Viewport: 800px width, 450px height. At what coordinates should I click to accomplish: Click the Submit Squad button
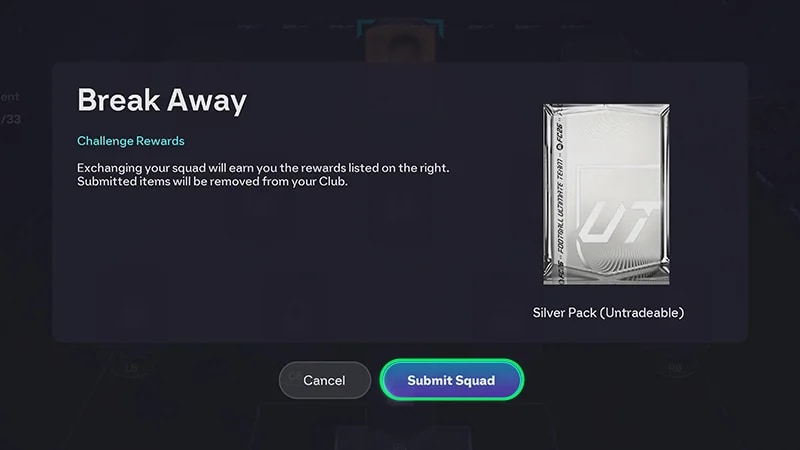coord(452,380)
